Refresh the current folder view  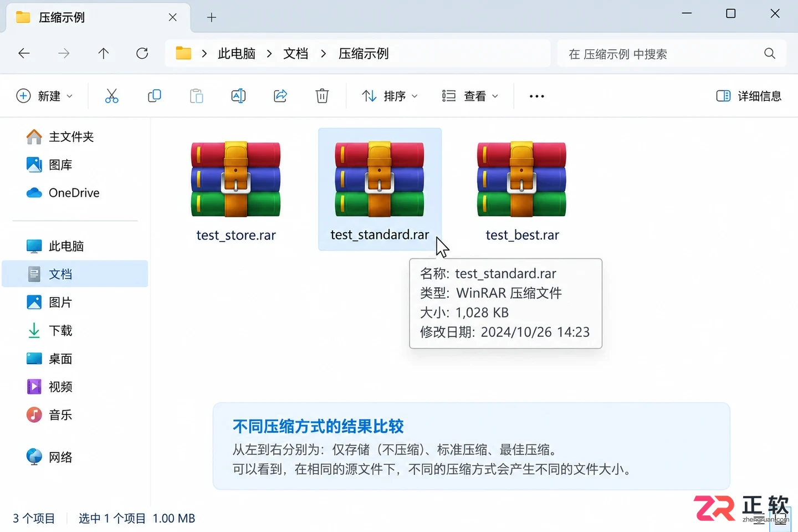(x=142, y=53)
